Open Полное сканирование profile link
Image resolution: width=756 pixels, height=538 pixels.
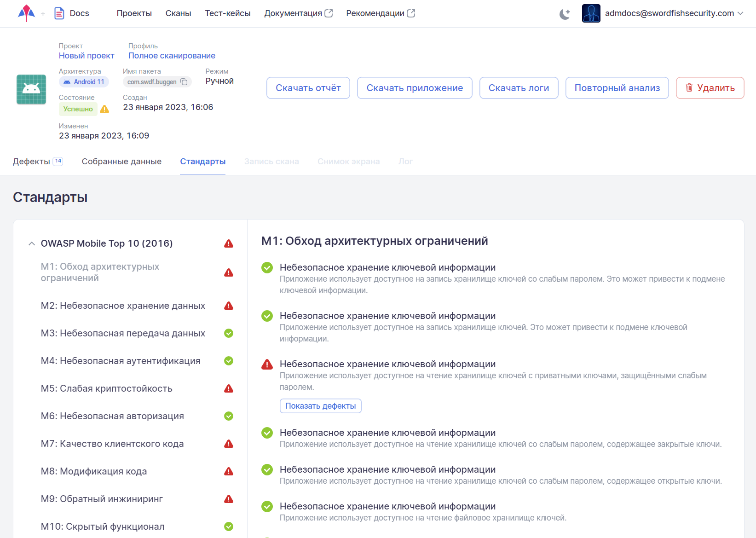(172, 56)
